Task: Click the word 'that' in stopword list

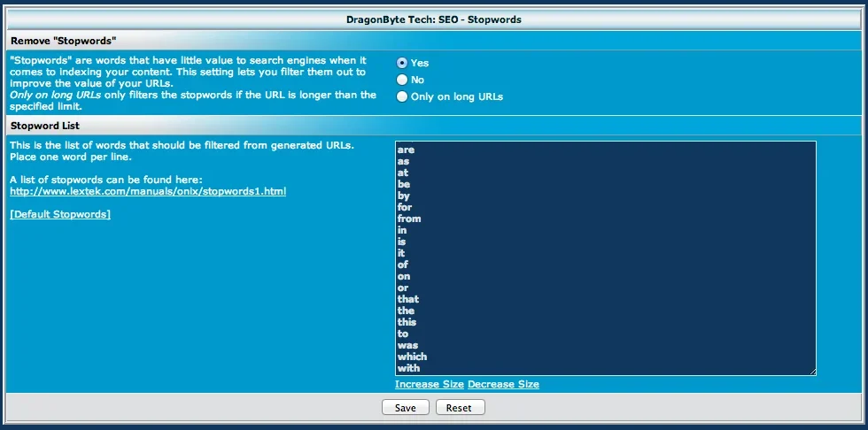Action: [x=408, y=299]
